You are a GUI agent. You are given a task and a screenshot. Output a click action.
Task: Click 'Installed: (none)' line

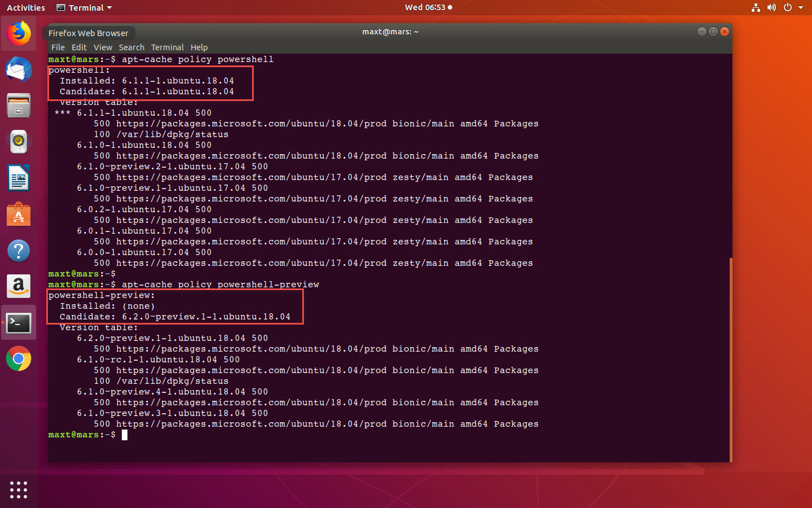[x=107, y=306]
